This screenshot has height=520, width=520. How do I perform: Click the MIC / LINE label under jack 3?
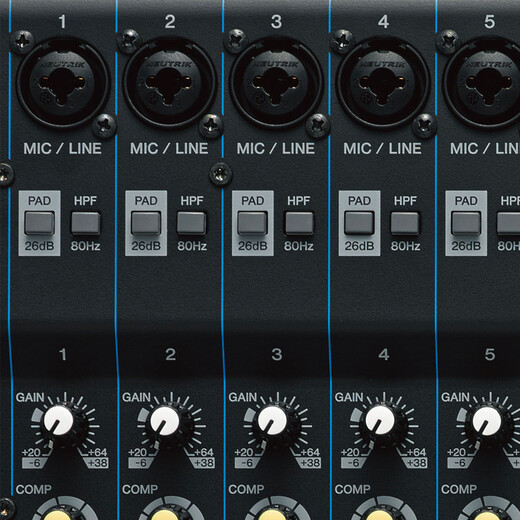click(x=276, y=149)
